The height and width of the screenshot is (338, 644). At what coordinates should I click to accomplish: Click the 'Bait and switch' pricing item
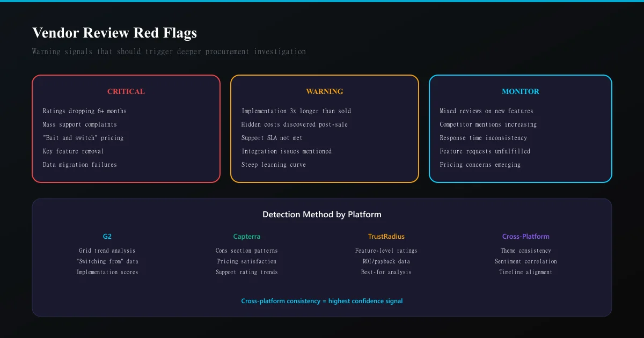point(83,138)
